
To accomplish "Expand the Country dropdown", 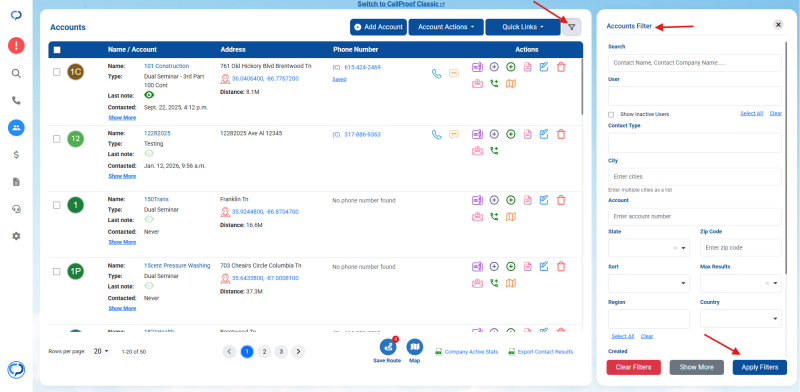I will pyautogui.click(x=740, y=318).
